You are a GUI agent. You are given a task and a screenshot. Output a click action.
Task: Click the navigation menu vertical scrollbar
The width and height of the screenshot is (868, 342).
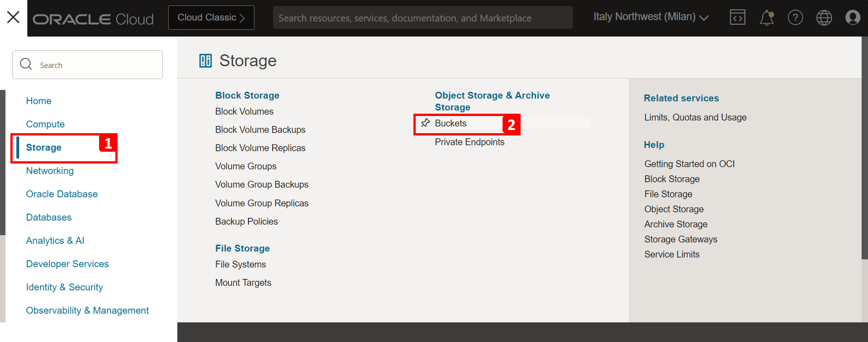3,162
